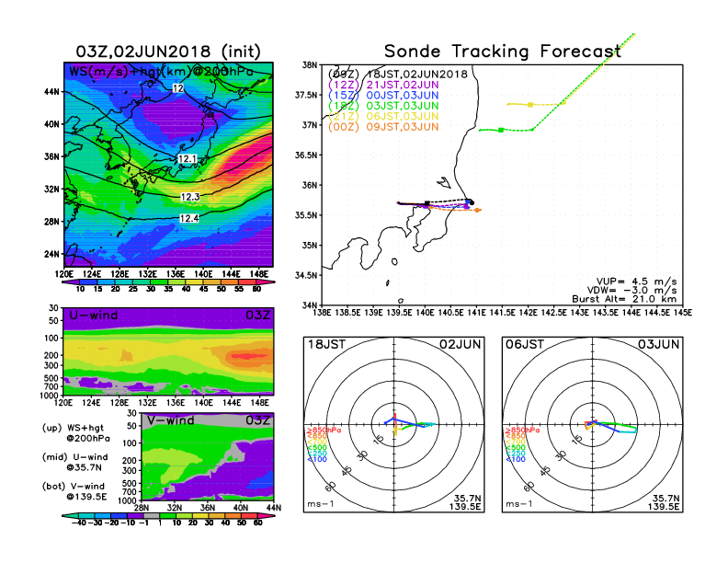Viewport: 728px width, 563px height.
Task: Click the '03JUN' label on right hodograph
Action: click(658, 345)
